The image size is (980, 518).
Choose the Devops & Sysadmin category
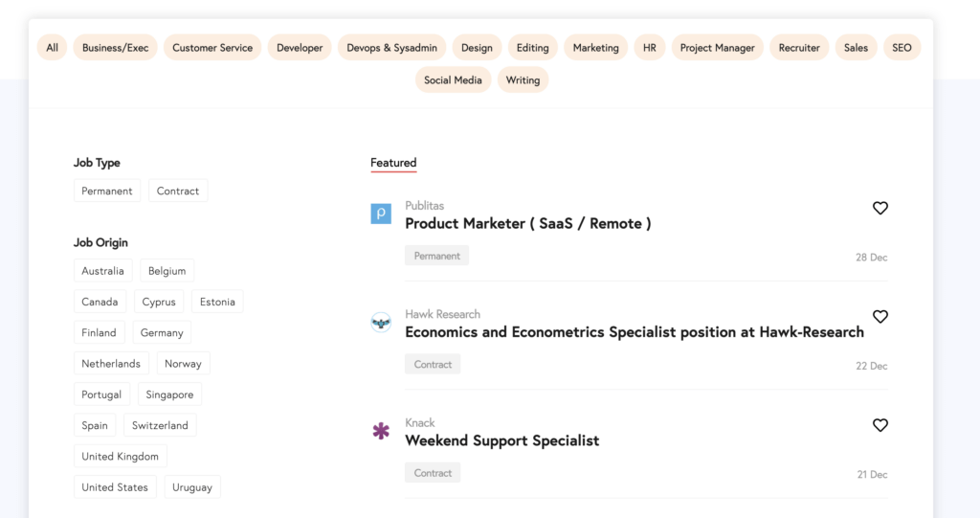click(391, 48)
